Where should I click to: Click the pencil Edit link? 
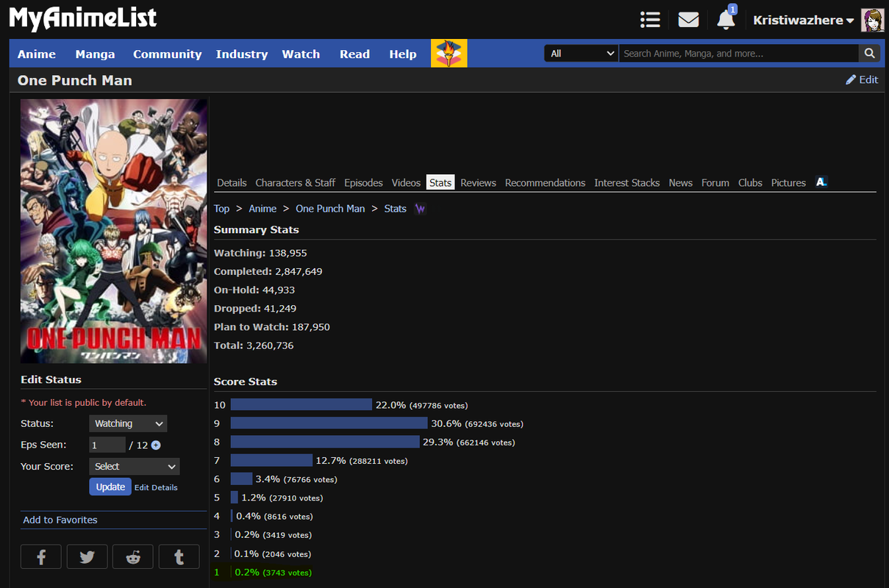862,79
